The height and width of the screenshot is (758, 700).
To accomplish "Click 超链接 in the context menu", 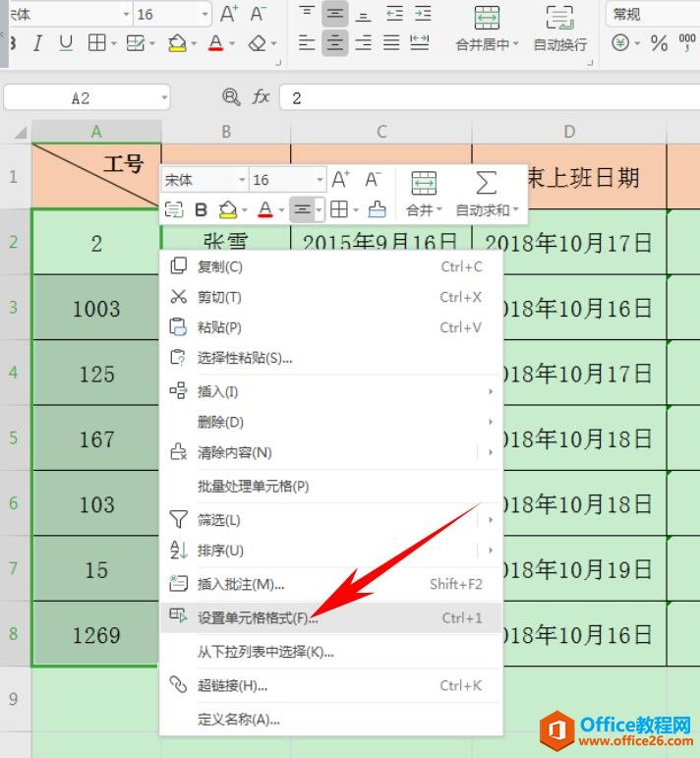I will coord(232,685).
